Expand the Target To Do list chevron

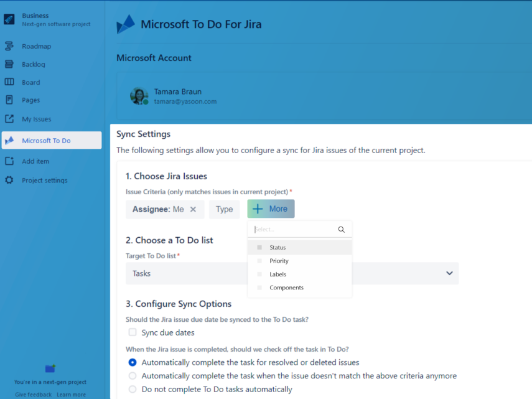click(x=449, y=273)
